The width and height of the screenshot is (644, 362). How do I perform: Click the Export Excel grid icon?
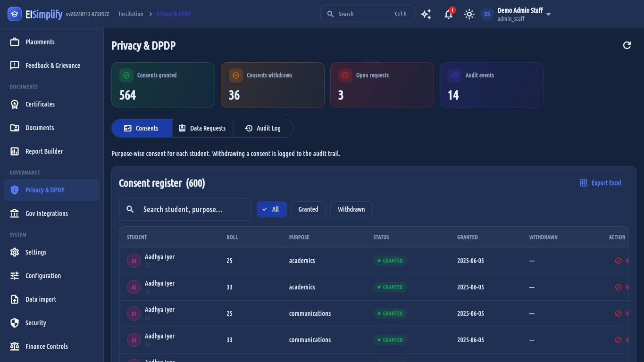(x=584, y=183)
